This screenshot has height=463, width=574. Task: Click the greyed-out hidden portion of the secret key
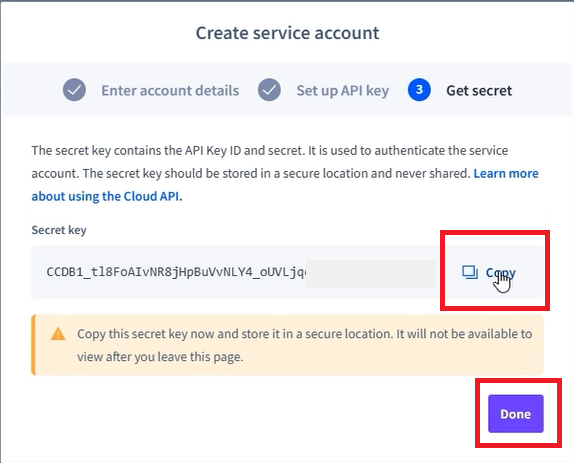point(371,274)
